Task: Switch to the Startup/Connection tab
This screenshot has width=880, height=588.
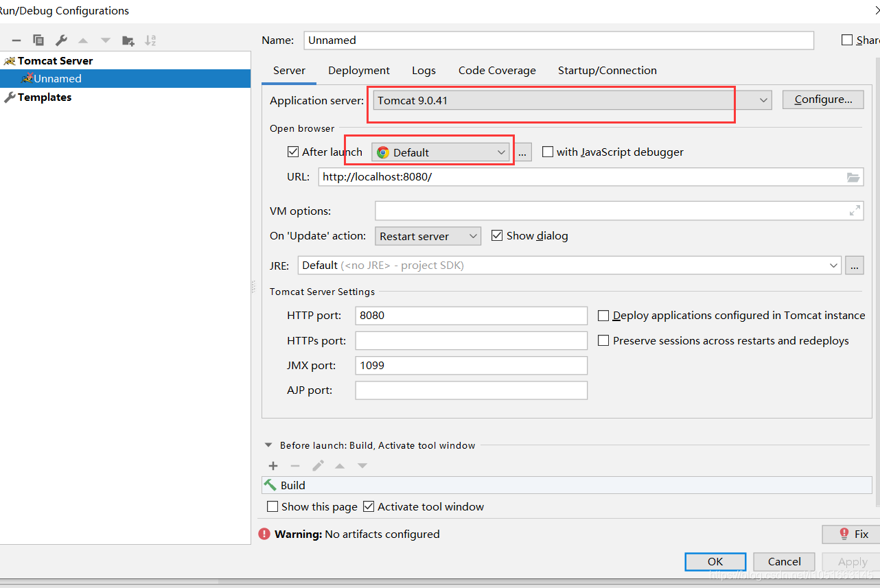Action: (607, 70)
